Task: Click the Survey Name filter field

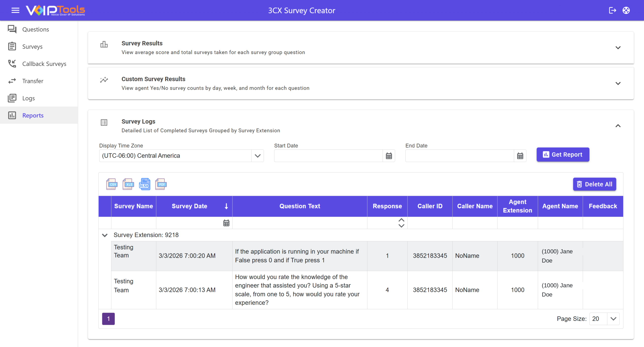Action: tap(134, 223)
